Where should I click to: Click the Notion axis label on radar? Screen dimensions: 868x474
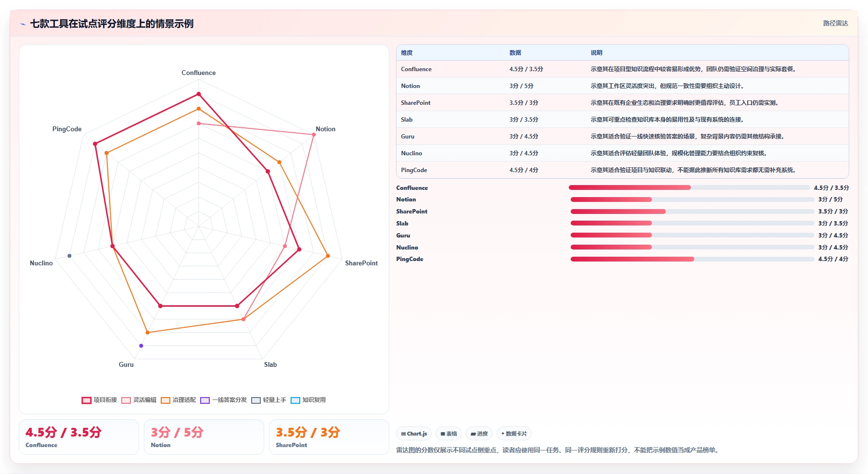(325, 129)
